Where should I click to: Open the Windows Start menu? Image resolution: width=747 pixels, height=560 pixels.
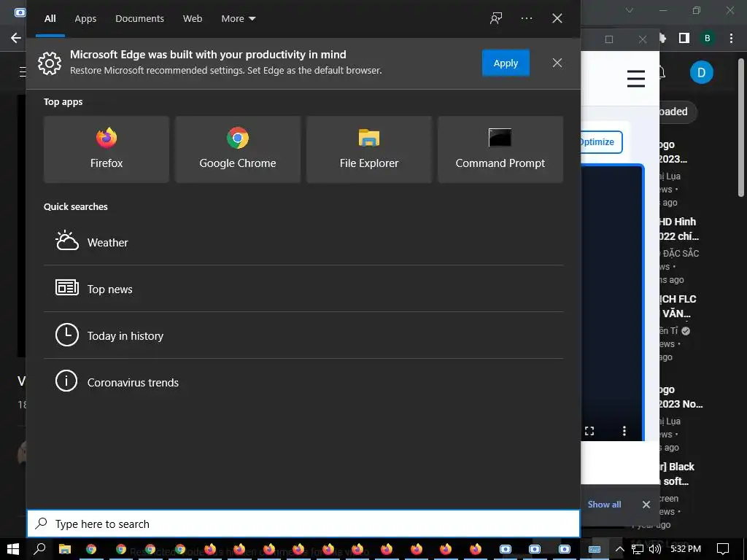pos(13,549)
